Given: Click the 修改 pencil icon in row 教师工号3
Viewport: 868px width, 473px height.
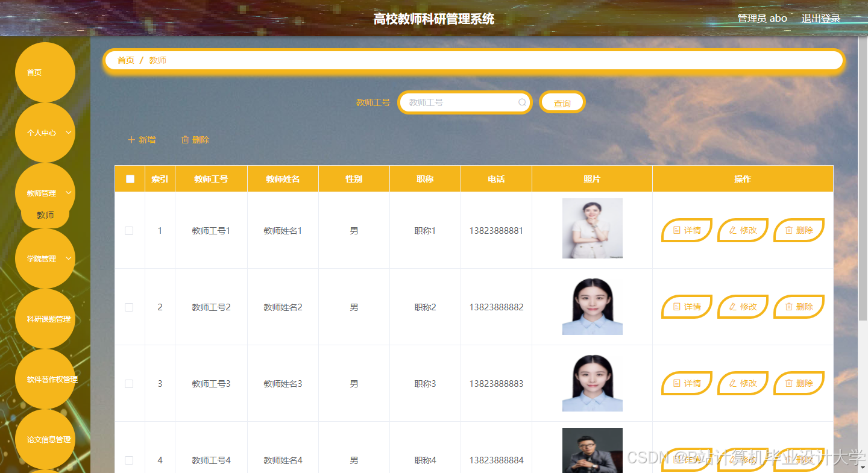Looking at the screenshot, I should (x=733, y=383).
